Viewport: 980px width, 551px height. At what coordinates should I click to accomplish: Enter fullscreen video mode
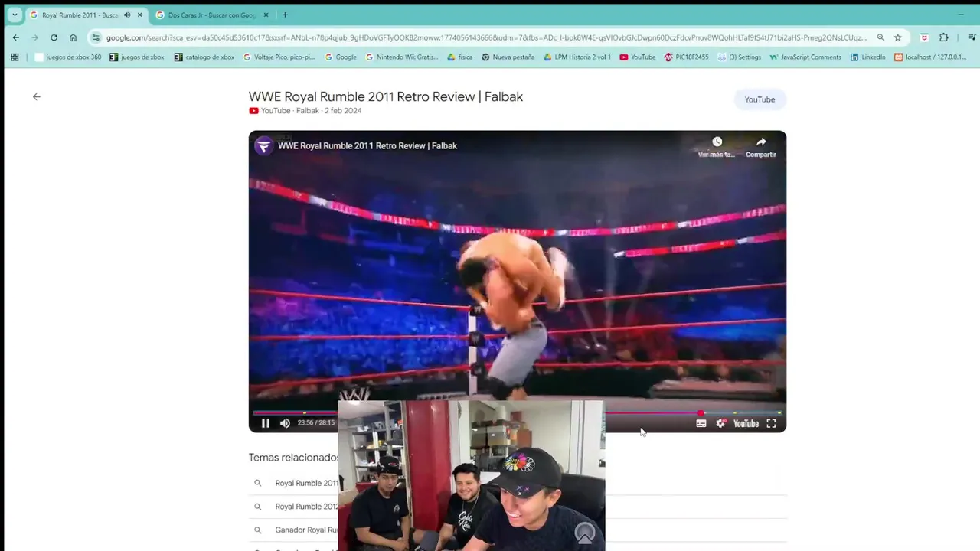coord(772,423)
